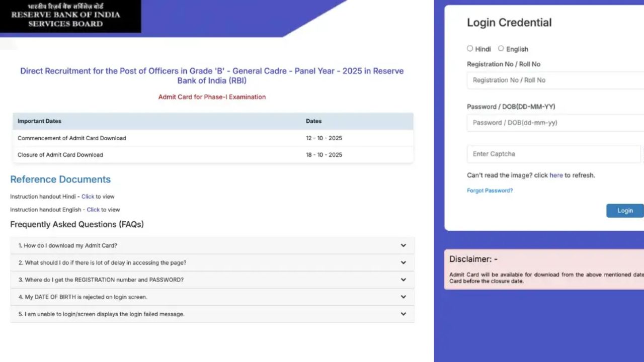Click the Enter Captcha field
The height and width of the screenshot is (362, 644).
tap(553, 154)
